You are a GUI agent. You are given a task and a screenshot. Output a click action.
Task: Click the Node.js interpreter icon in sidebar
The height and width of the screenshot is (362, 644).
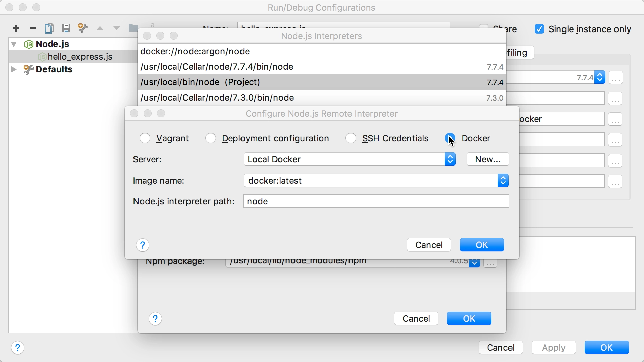(x=29, y=44)
